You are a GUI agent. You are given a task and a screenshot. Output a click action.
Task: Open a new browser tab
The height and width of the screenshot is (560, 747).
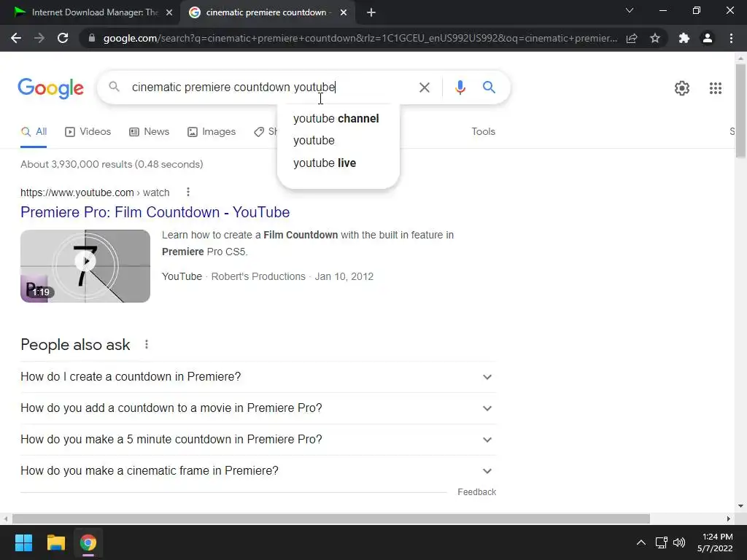pyautogui.click(x=371, y=12)
